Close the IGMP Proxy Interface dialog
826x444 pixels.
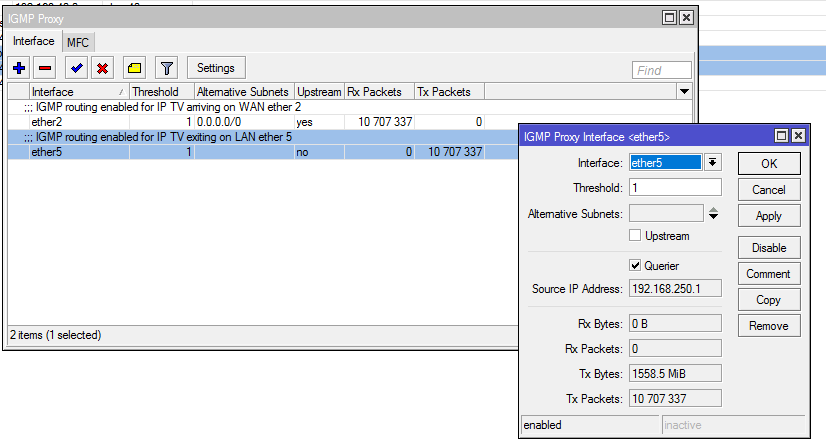(x=797, y=136)
